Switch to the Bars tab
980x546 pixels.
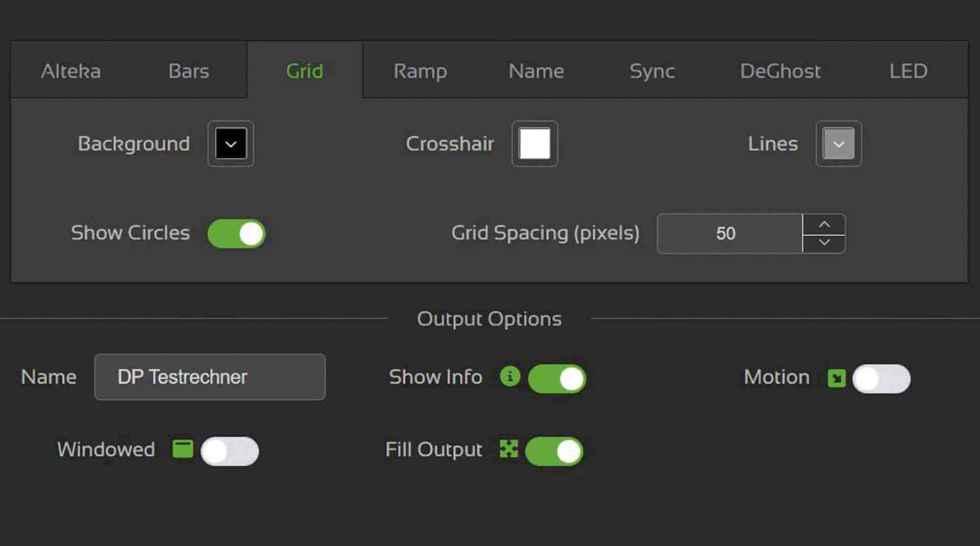(188, 71)
